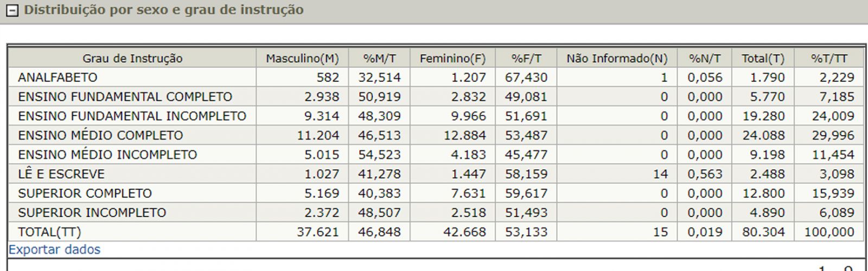
Task: Click the SUPERIOR INCOMPLETO row label
Action: coord(92,212)
